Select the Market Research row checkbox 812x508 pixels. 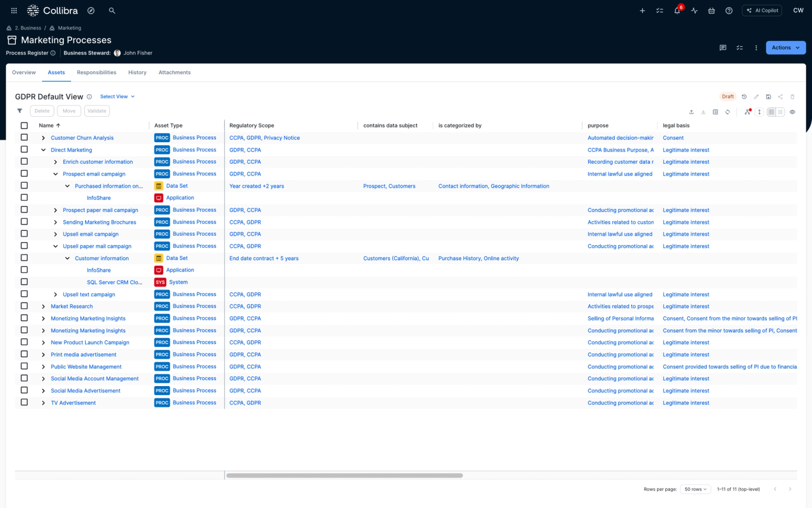pyautogui.click(x=24, y=306)
